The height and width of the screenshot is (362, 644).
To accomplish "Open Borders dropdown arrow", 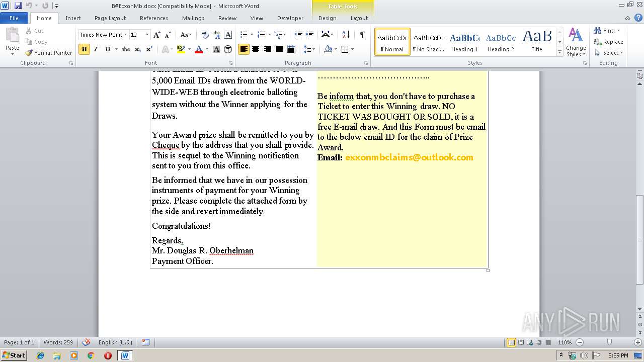I will pos(352,49).
